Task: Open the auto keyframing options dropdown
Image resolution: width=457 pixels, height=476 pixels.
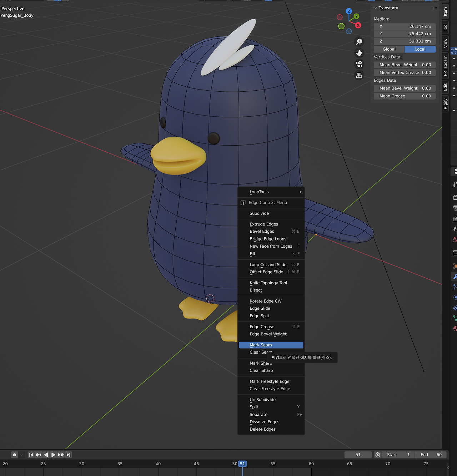Action: [21, 455]
